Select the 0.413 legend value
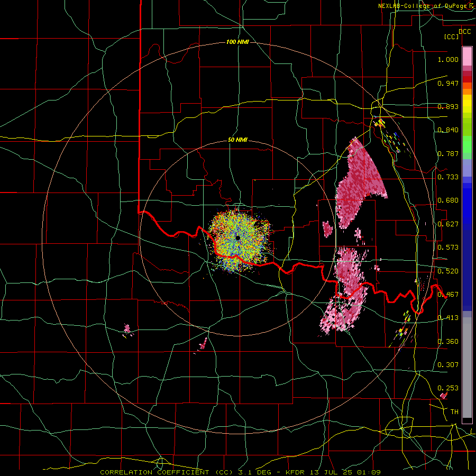Screen dimensions: 476x476 (448, 318)
